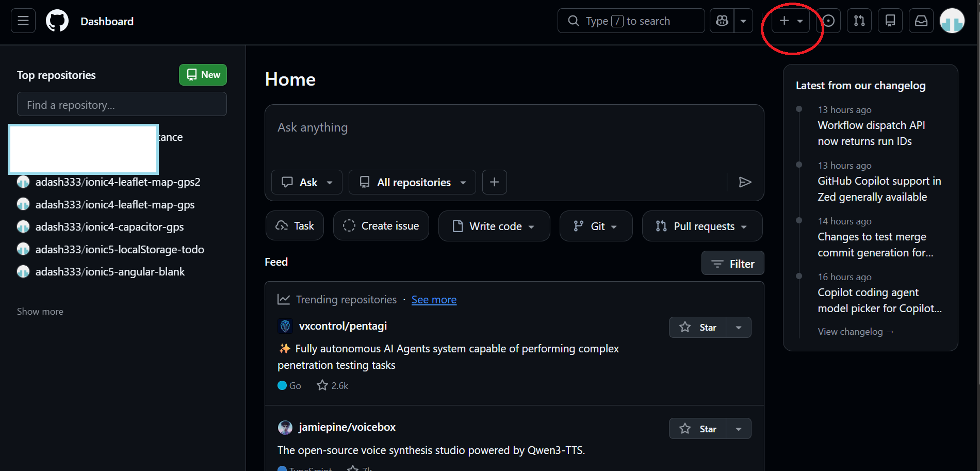The height and width of the screenshot is (471, 980).
Task: Open the Issues icon in header
Action: (828, 21)
